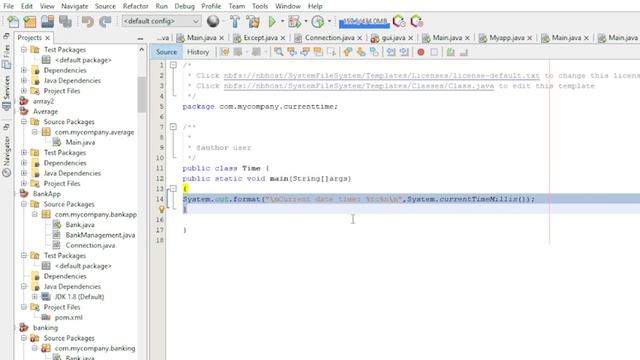Switch to the Except.java tab

(x=260, y=38)
